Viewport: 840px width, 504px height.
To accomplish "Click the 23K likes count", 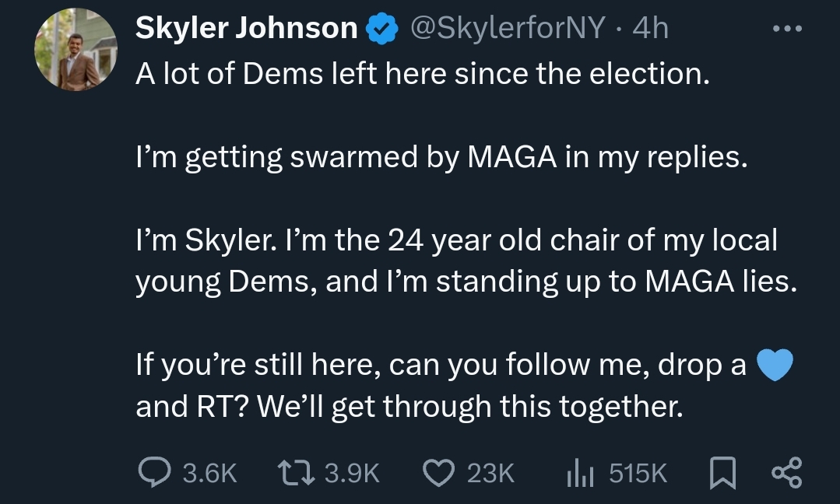I will [490, 473].
